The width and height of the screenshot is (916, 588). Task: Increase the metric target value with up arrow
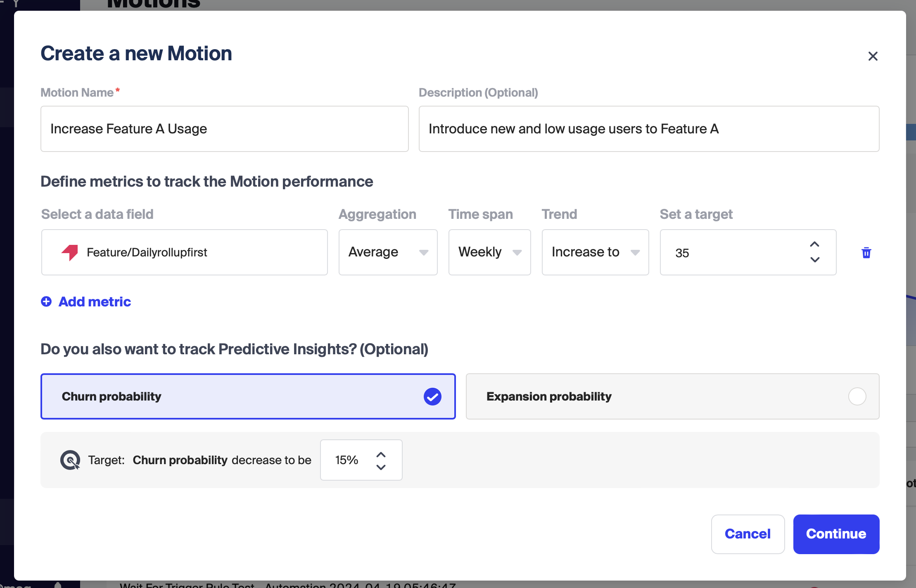click(814, 244)
